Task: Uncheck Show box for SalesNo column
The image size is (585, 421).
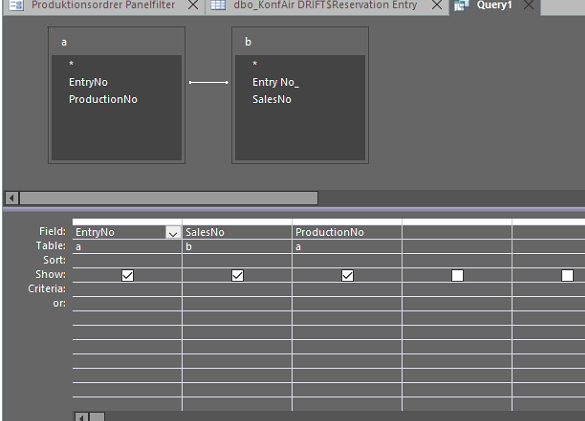Action: tap(237, 276)
